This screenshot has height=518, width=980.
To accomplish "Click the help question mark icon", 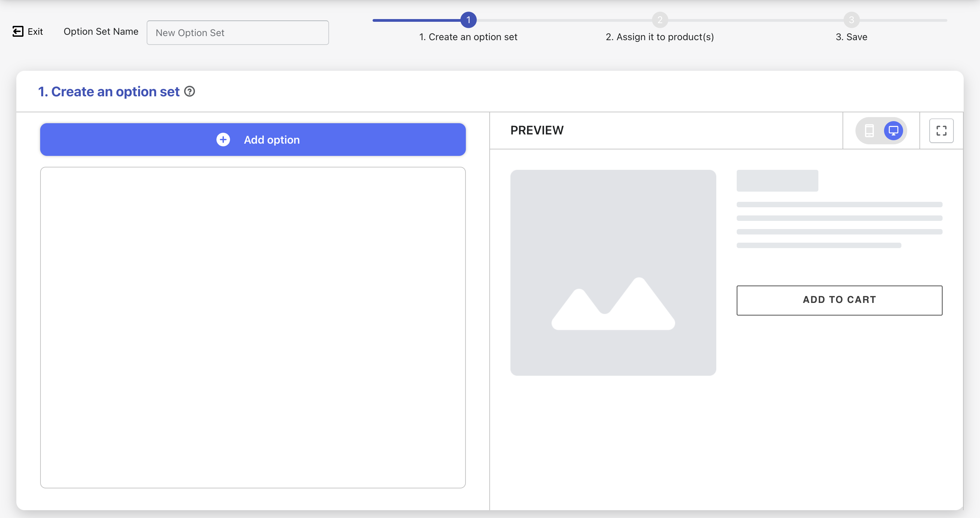I will point(190,91).
